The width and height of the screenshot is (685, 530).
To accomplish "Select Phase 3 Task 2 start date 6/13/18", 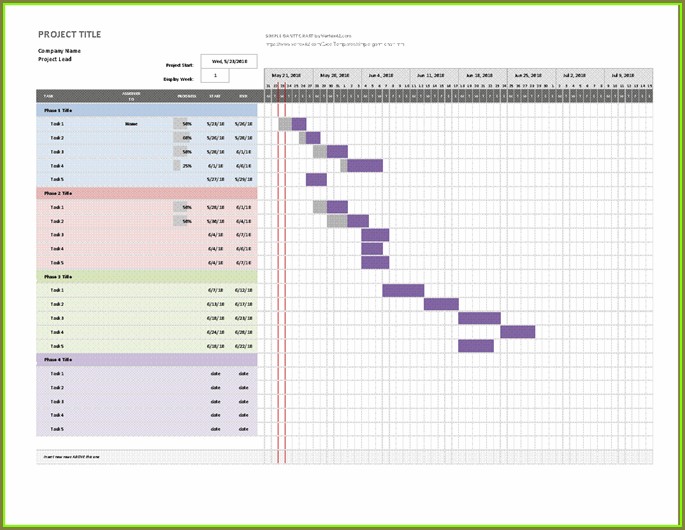I will [x=215, y=305].
